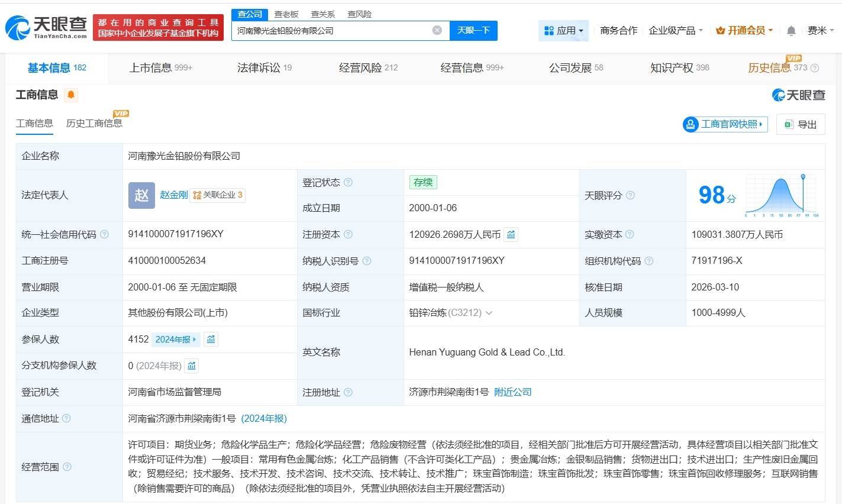Select the 查老板 search mode tab
The image size is (842, 504).
click(286, 14)
